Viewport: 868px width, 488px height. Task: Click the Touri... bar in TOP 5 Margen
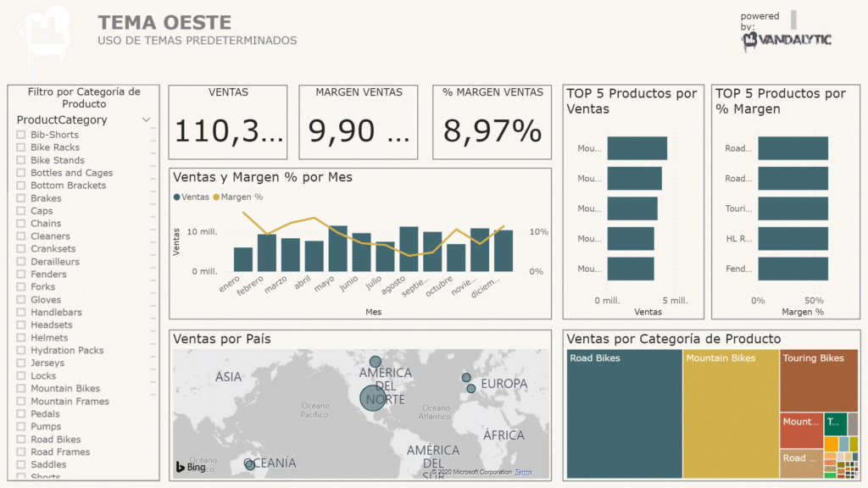point(793,208)
